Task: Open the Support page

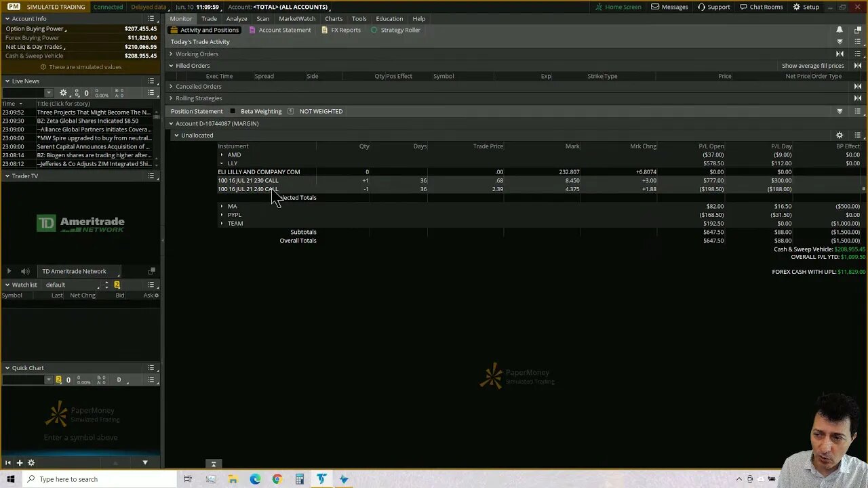Action: coord(713,7)
